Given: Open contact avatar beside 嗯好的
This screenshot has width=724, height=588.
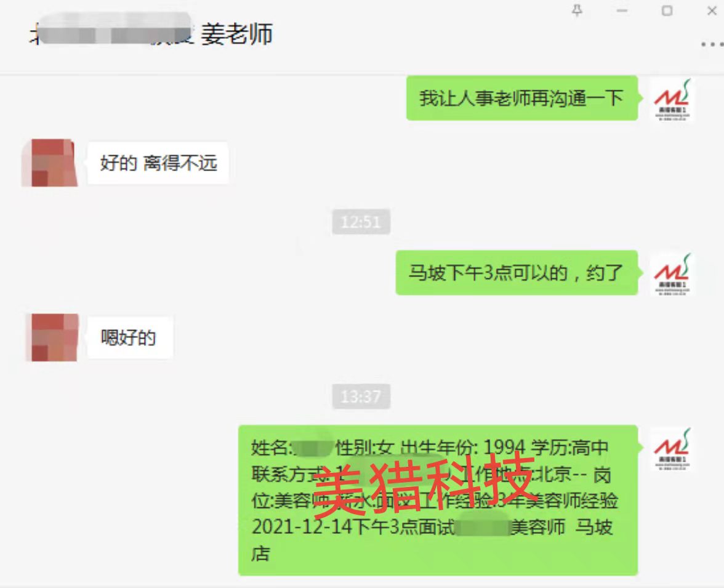Looking at the screenshot, I should click(x=52, y=337).
